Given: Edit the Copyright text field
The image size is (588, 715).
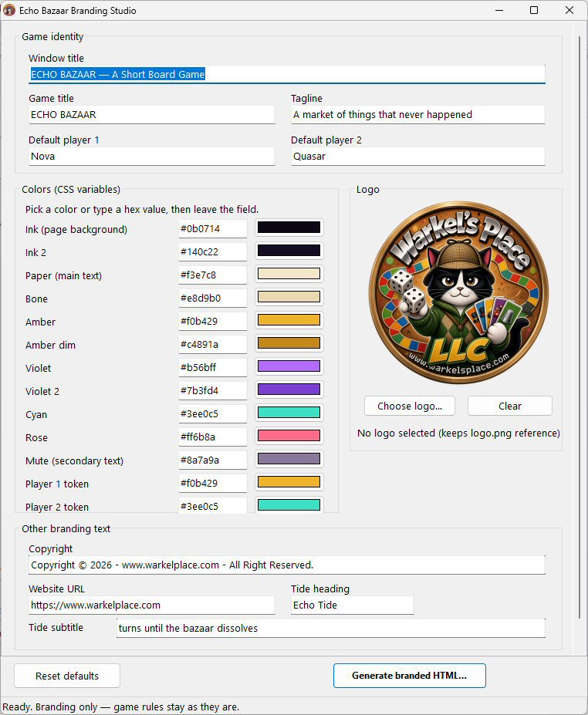Looking at the screenshot, I should [287, 565].
